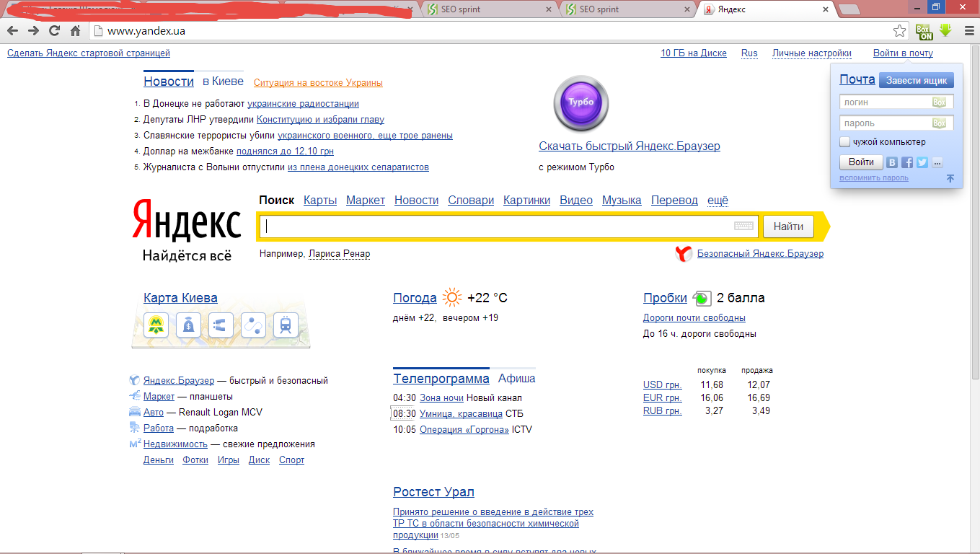Click the Найти search button

788,226
